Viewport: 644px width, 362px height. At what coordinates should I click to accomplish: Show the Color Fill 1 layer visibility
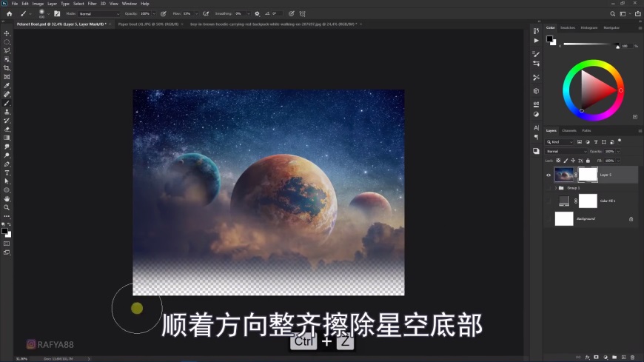(549, 201)
